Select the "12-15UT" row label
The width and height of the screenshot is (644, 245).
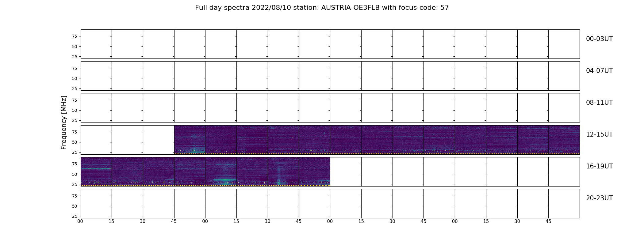coord(599,134)
